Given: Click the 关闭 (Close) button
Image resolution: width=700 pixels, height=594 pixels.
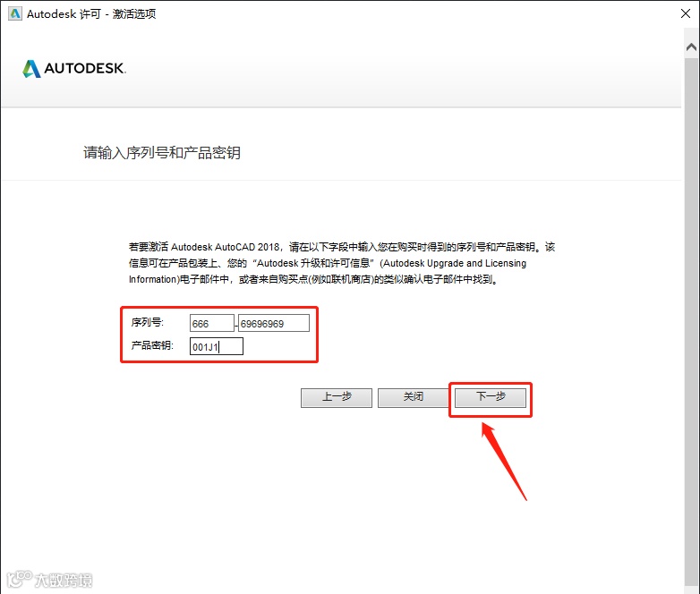Looking at the screenshot, I should pos(414,397).
